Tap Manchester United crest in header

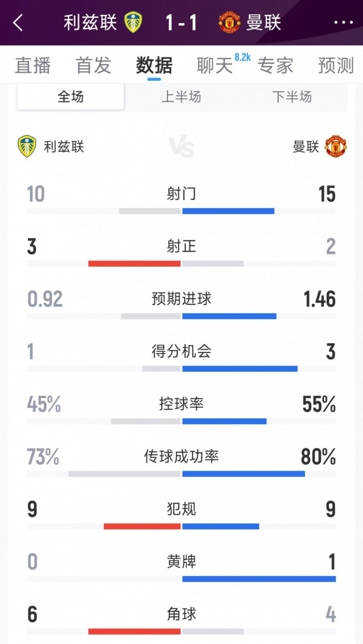(x=229, y=23)
